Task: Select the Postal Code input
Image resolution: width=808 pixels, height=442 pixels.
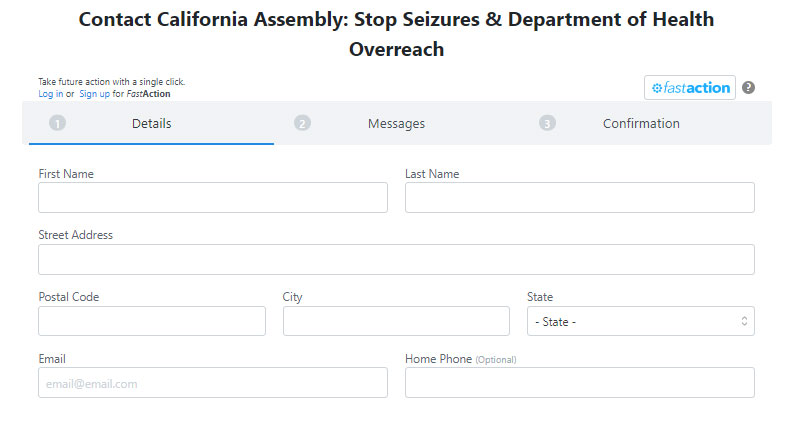Action: point(152,321)
